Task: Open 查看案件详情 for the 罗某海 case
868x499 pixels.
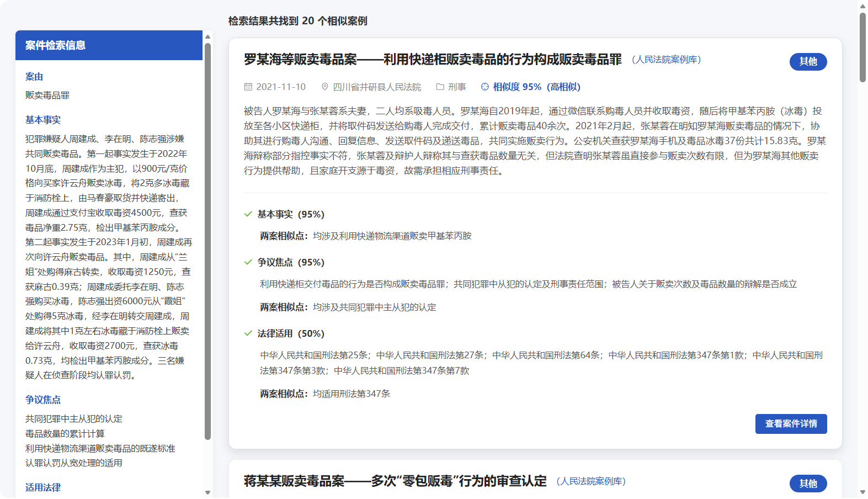Action: (791, 424)
